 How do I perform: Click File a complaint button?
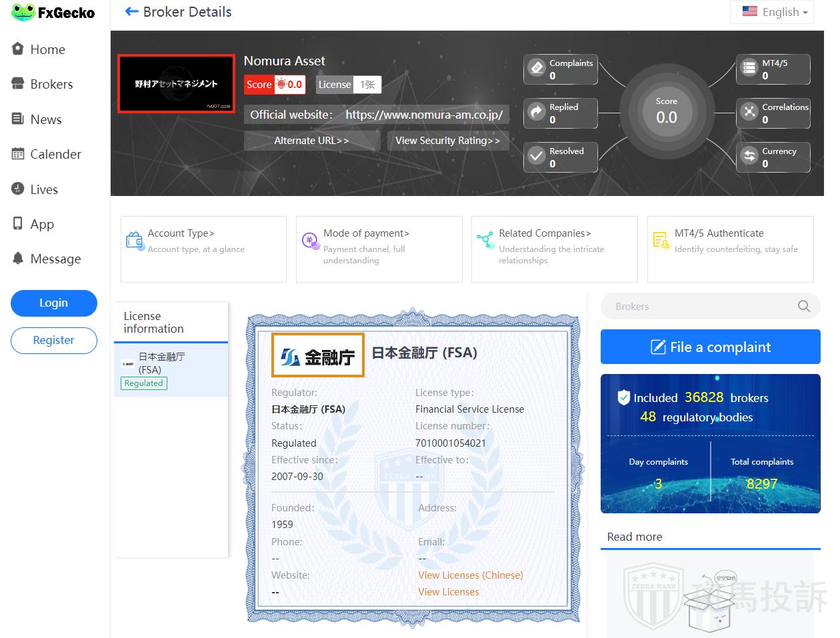coord(710,347)
